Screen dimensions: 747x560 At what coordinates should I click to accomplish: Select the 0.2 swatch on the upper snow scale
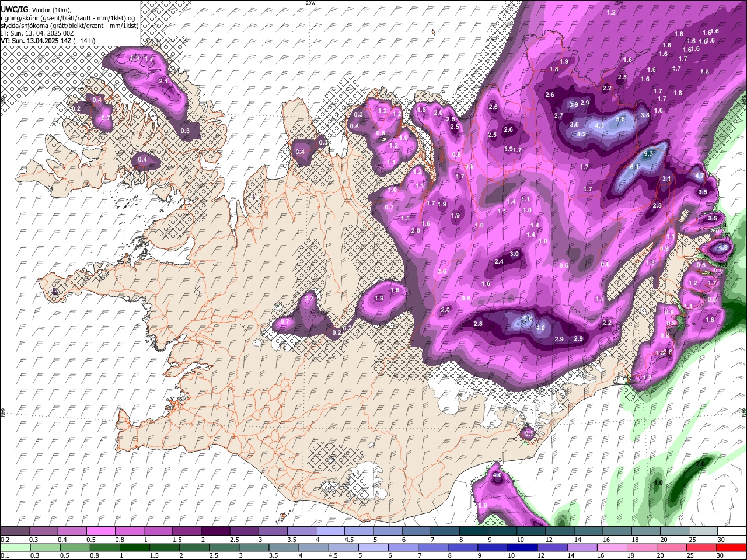[15, 531]
